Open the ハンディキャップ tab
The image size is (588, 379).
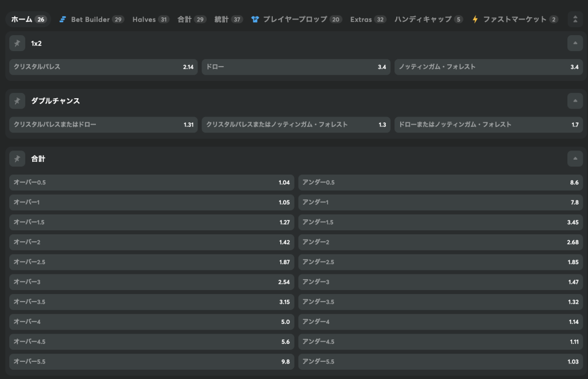point(428,20)
